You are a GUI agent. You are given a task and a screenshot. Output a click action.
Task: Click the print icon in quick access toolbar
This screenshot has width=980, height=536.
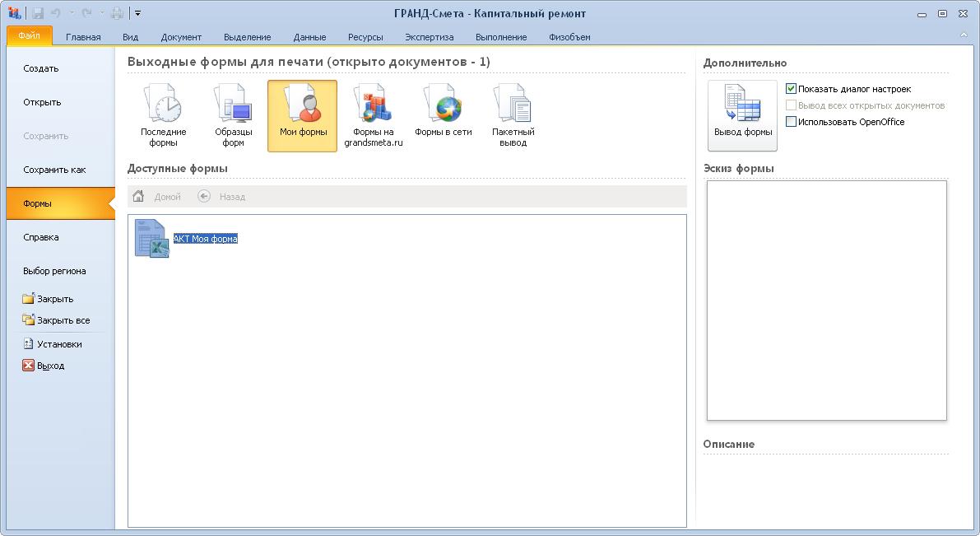coord(117,13)
